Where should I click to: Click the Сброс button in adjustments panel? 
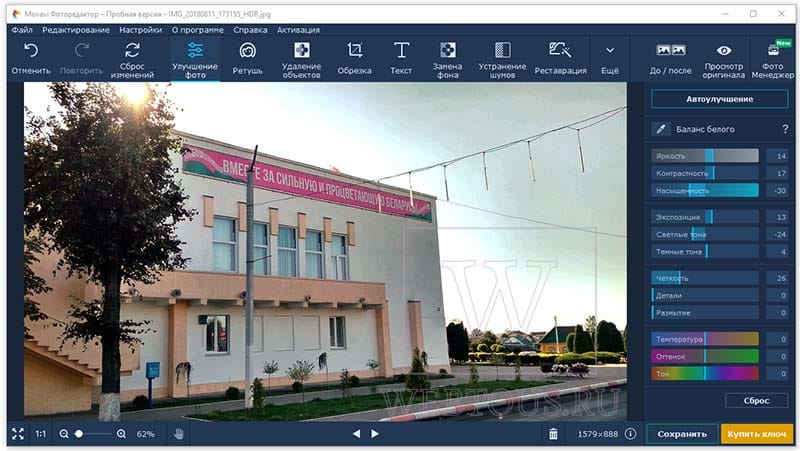756,400
